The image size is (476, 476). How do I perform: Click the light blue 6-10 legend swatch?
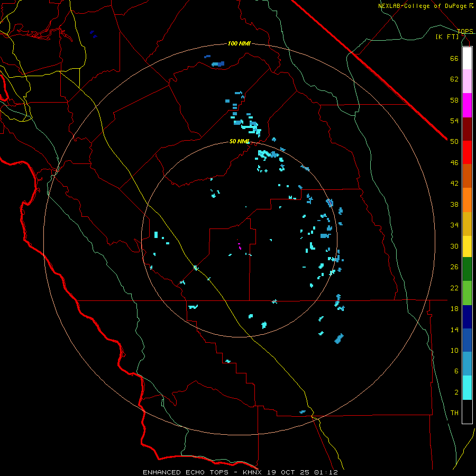[467, 364]
